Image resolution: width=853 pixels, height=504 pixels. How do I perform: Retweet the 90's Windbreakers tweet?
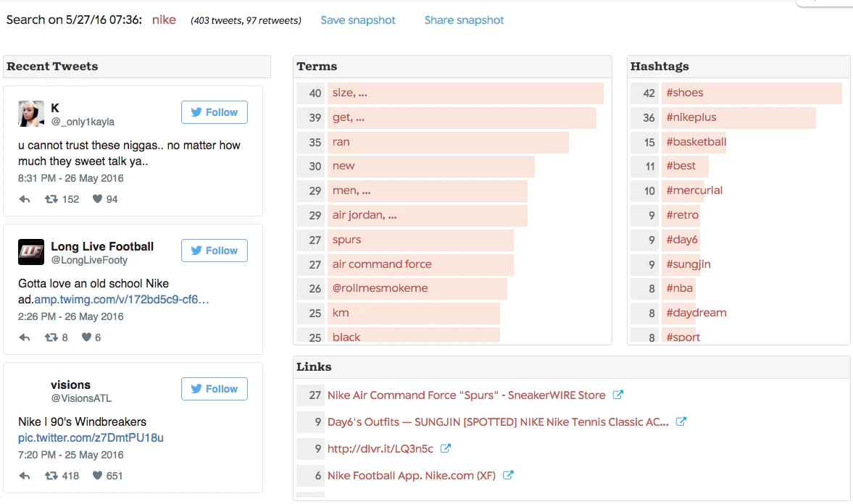pyautogui.click(x=51, y=476)
